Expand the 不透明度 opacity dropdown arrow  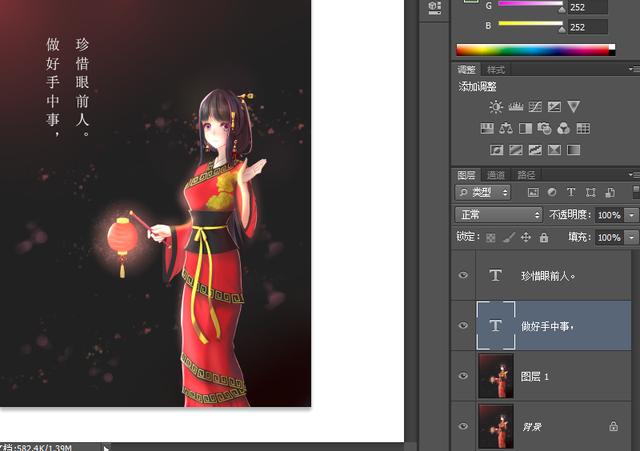(x=632, y=215)
